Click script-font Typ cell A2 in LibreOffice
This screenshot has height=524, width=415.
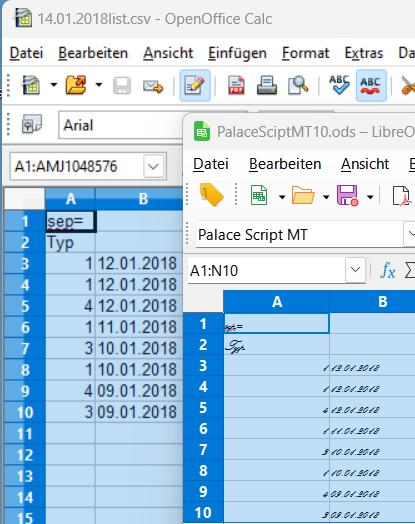click(277, 345)
